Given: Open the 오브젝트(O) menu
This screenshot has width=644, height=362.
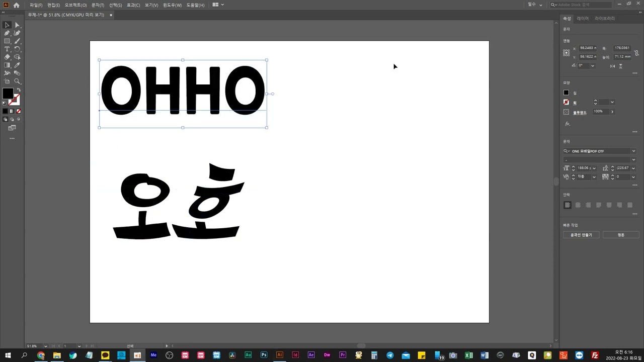Looking at the screenshot, I should [x=75, y=5].
